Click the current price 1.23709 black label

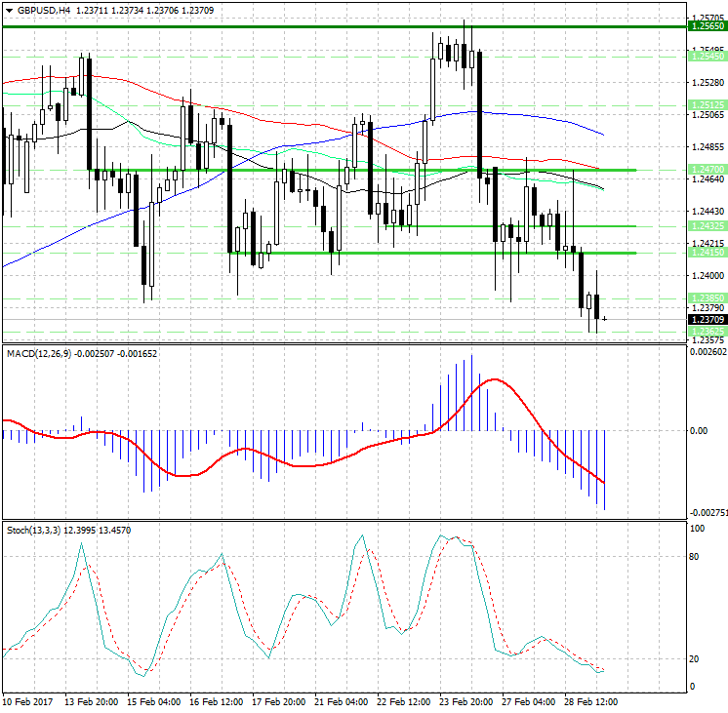707,319
